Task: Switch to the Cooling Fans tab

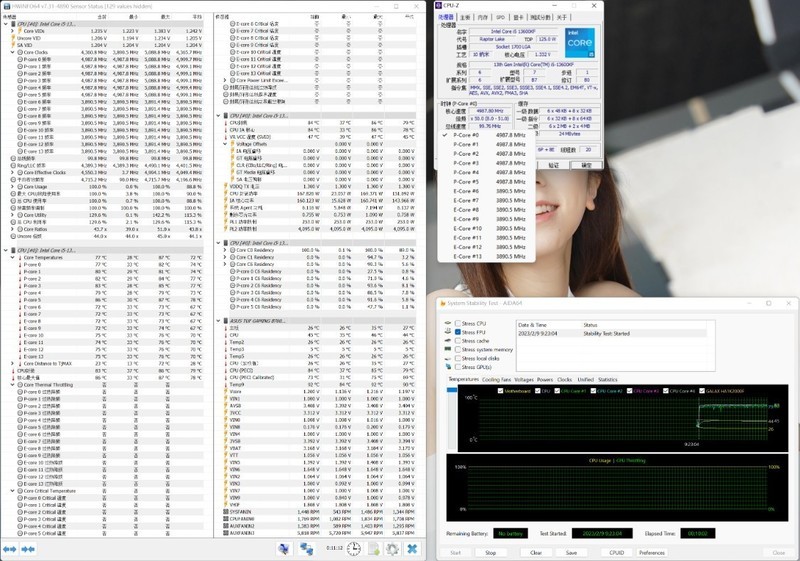Action: [x=495, y=380]
